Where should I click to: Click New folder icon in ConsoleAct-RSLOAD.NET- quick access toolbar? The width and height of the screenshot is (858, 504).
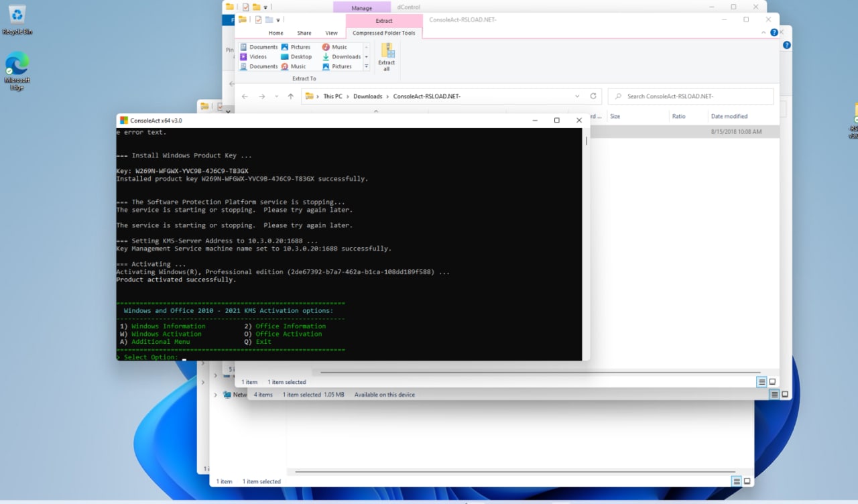[269, 19]
